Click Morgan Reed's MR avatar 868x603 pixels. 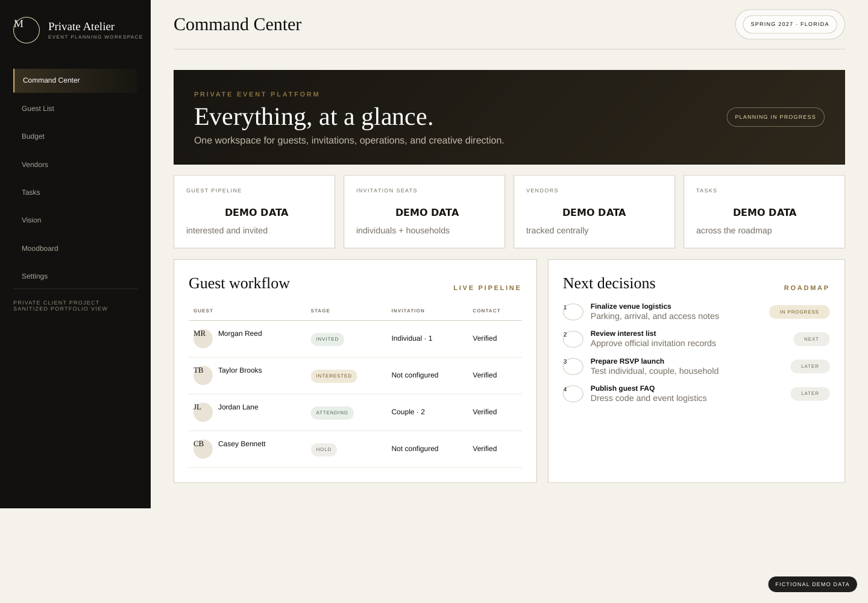coord(203,338)
